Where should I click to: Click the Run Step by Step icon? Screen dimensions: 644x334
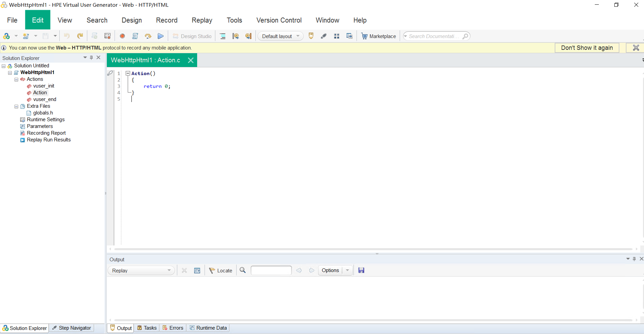click(x=148, y=36)
